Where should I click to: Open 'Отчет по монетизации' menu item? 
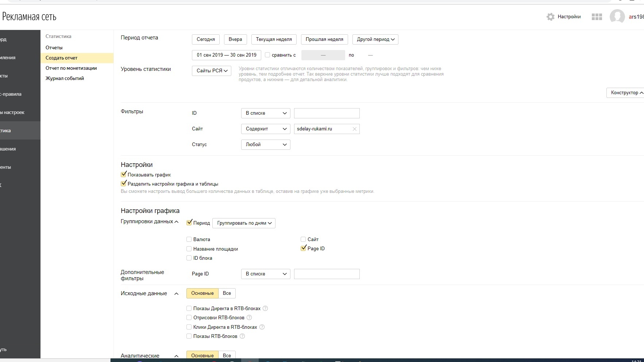(71, 68)
